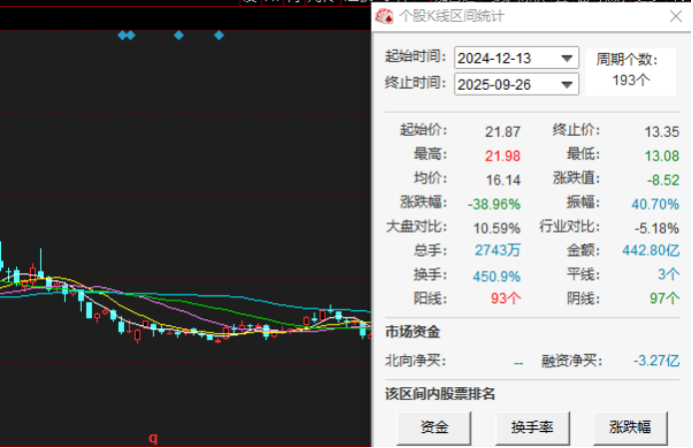Click the third blue diamond from the left
Image resolution: width=693 pixels, height=448 pixels.
pos(179,35)
